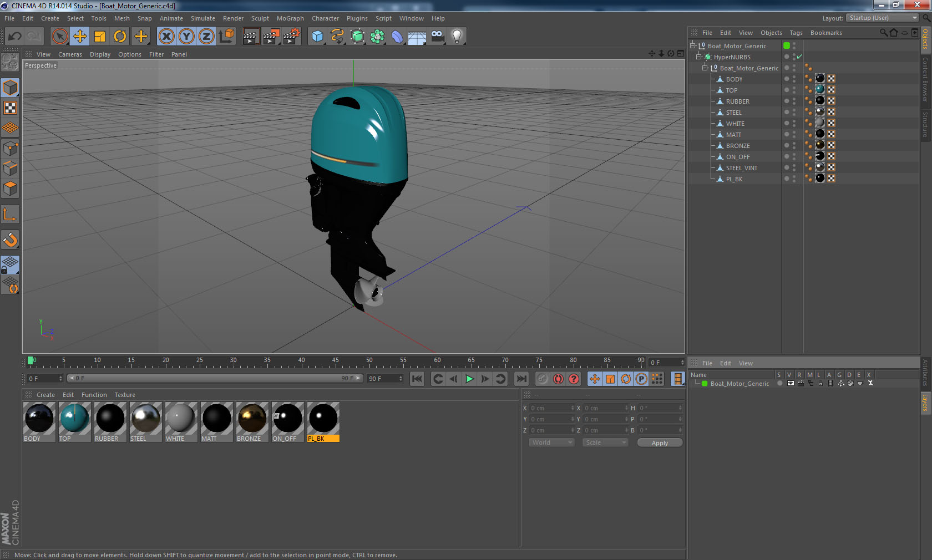
Task: Open the Sculpt menu
Action: pos(260,18)
